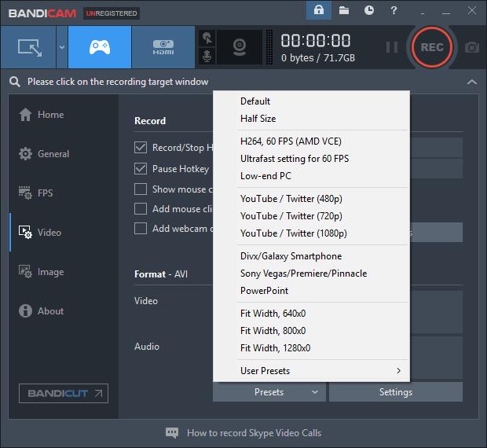Click the pause recording icon
The height and width of the screenshot is (448, 487).
click(x=392, y=47)
